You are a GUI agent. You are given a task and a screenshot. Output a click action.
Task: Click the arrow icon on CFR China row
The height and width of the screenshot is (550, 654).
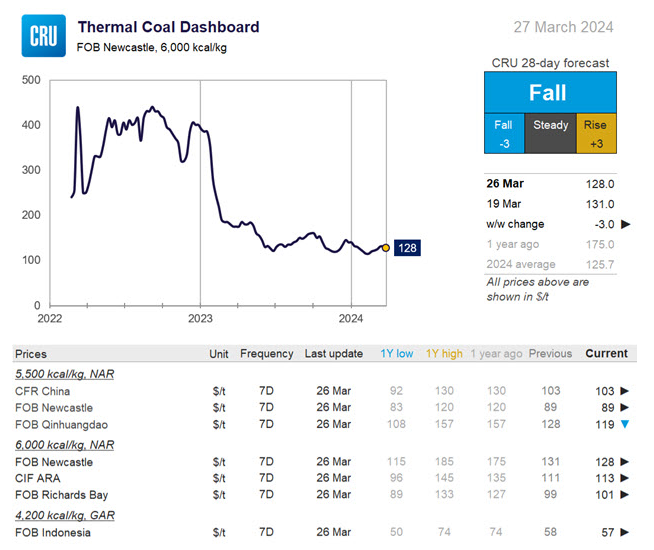[626, 391]
